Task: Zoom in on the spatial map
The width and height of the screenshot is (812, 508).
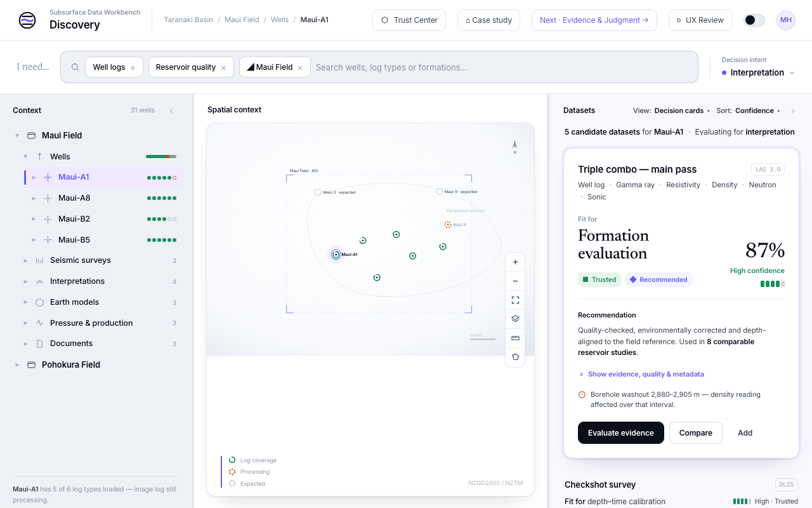Action: (515, 262)
